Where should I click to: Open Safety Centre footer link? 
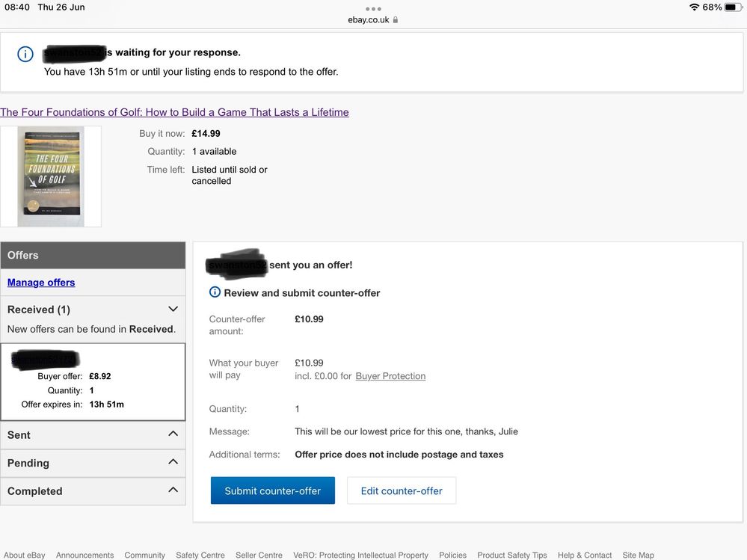pyautogui.click(x=200, y=555)
